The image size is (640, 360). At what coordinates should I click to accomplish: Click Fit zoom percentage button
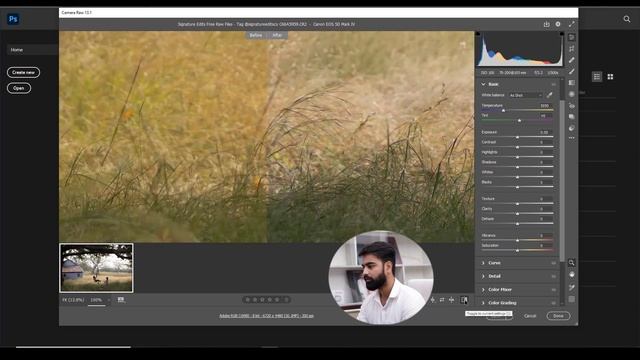pyautogui.click(x=73, y=300)
